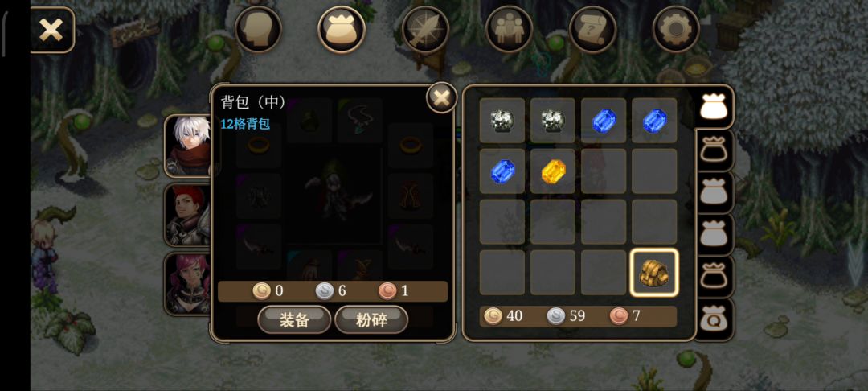
Task: Switch to the third bag tab
Action: (x=714, y=192)
